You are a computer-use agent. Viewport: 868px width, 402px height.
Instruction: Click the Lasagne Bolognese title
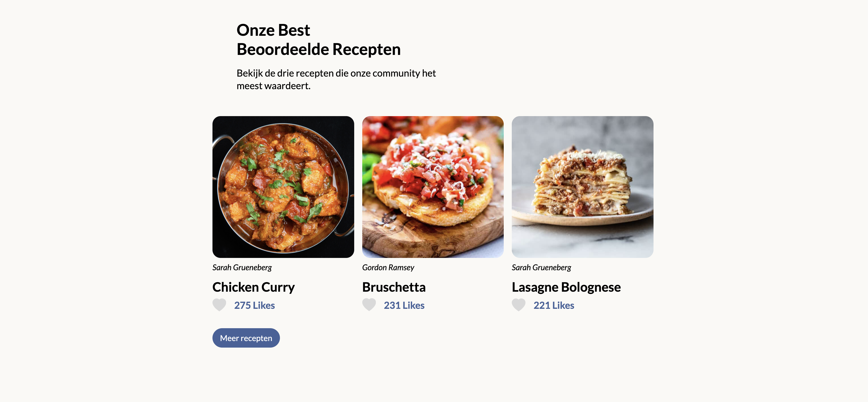tap(566, 287)
